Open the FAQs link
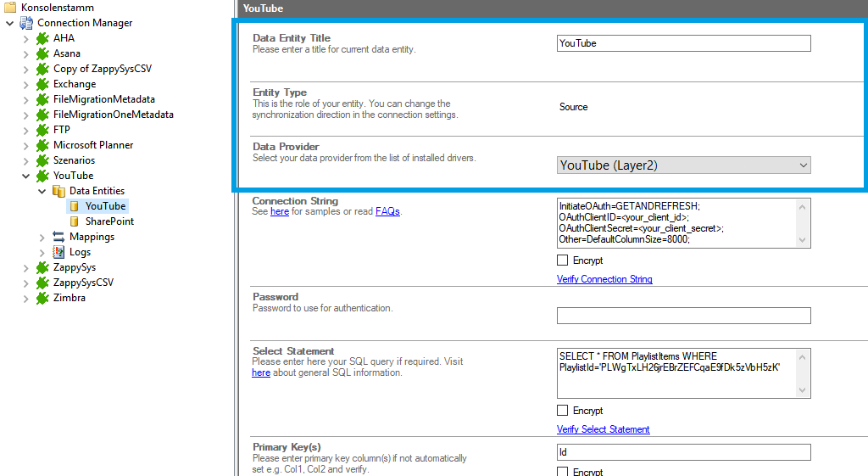 click(387, 211)
